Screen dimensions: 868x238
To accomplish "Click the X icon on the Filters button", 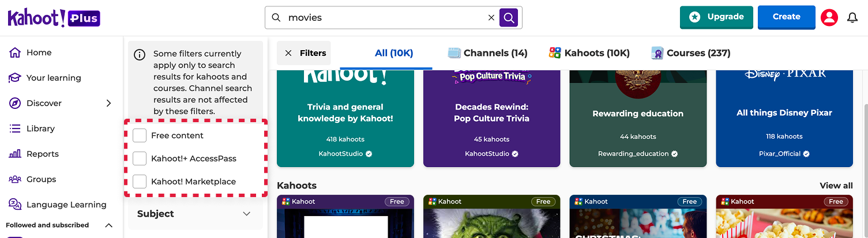I will (288, 53).
